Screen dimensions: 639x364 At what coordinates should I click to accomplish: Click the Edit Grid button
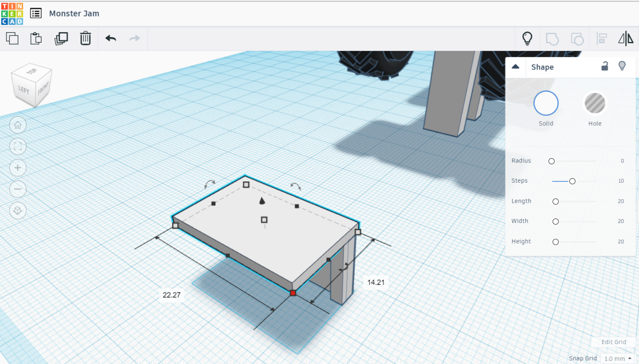(614, 342)
